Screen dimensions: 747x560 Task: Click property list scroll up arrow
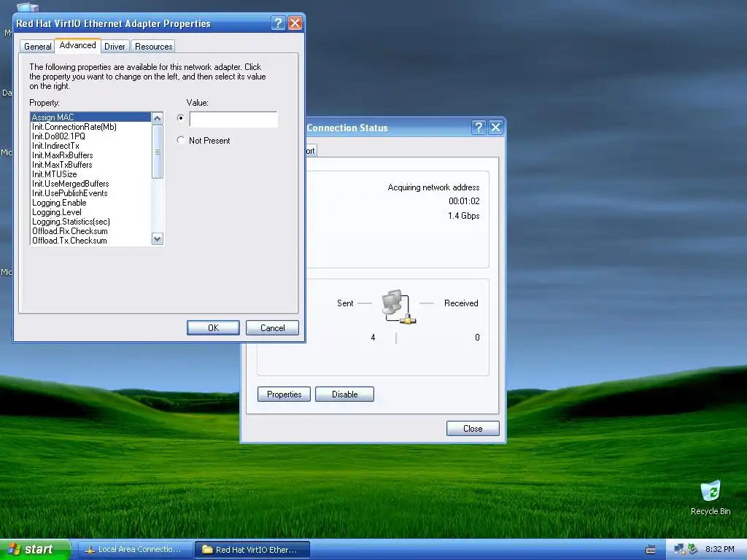point(158,118)
